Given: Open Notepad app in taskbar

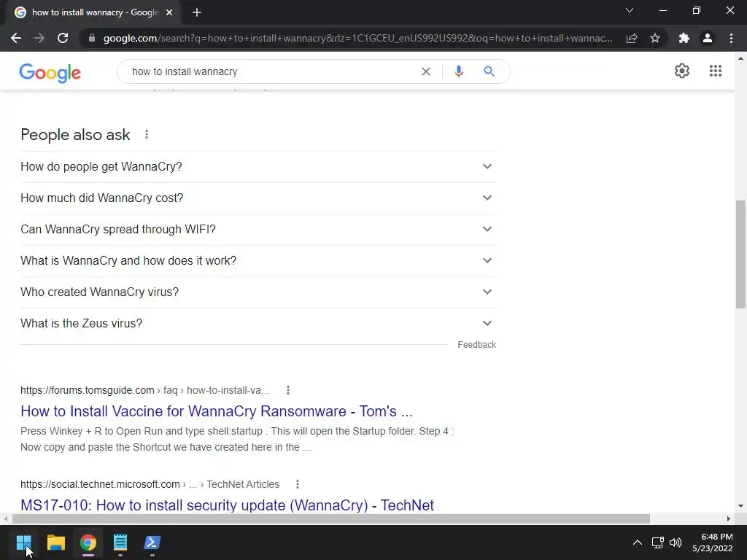Looking at the screenshot, I should click(120, 542).
